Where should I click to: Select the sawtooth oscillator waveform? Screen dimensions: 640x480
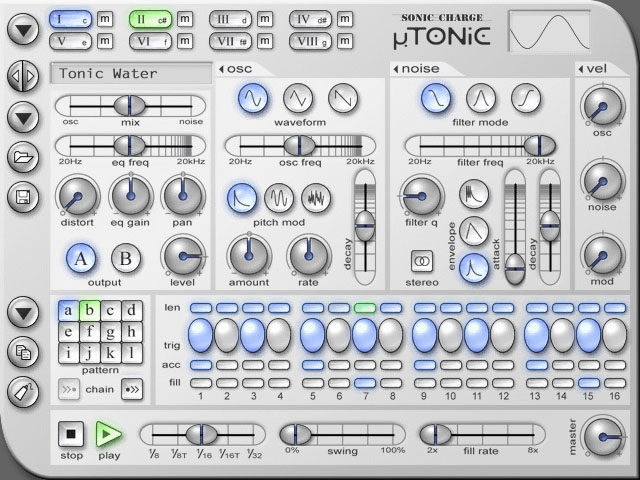(343, 98)
